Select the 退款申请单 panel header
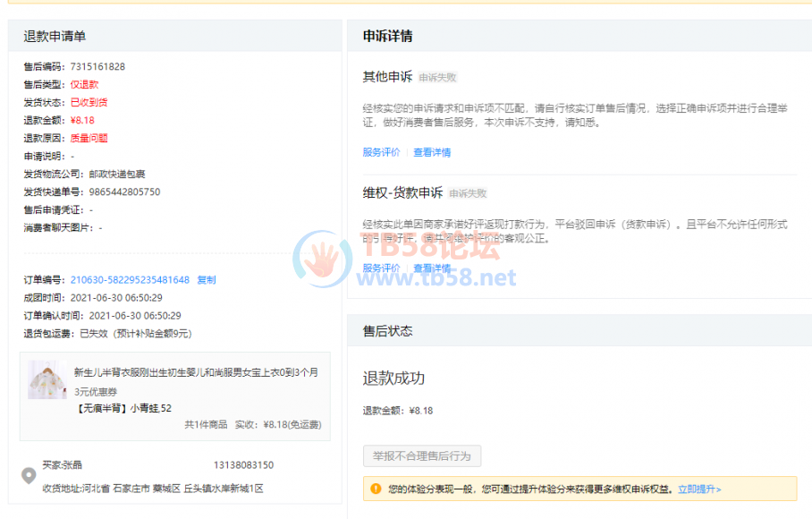The width and height of the screenshot is (812, 519). (x=55, y=37)
